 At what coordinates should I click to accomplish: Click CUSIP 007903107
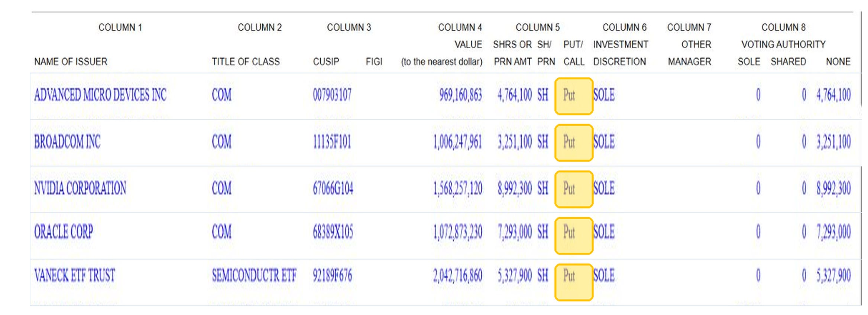[x=332, y=95]
